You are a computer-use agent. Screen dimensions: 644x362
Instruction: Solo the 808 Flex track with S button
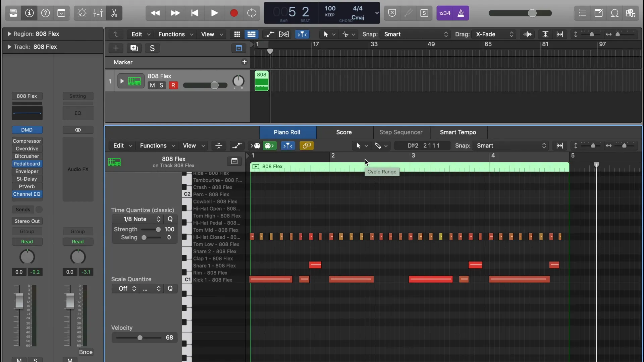161,85
